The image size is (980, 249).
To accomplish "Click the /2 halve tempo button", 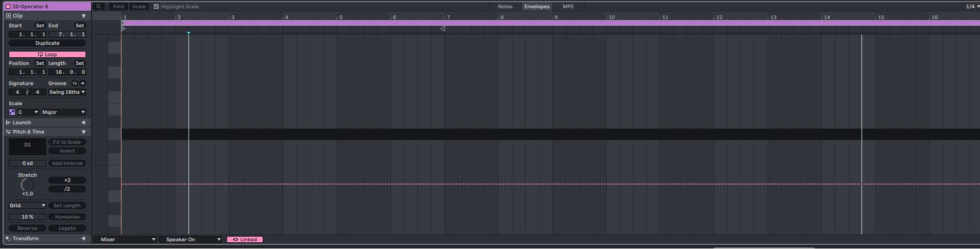I will coord(67,189).
